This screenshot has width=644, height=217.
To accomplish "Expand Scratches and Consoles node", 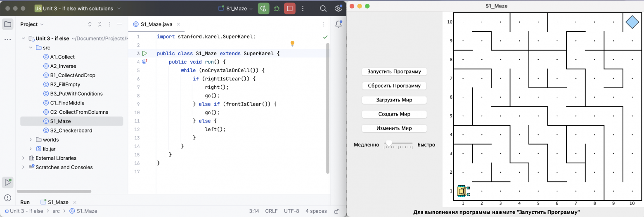I will pos(23,167).
